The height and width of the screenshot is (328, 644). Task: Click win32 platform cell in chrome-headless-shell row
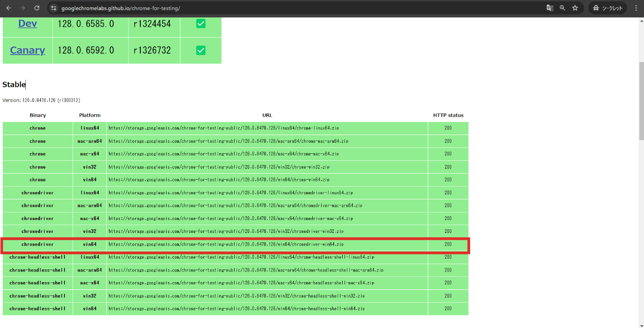pos(90,296)
